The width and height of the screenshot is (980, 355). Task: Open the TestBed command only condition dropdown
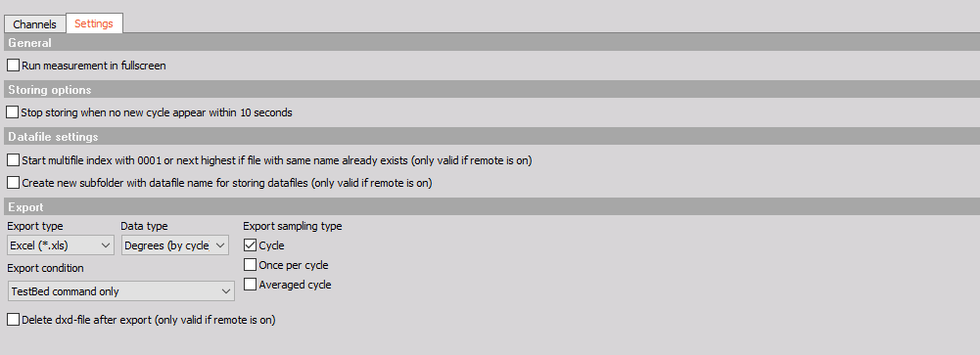click(120, 290)
